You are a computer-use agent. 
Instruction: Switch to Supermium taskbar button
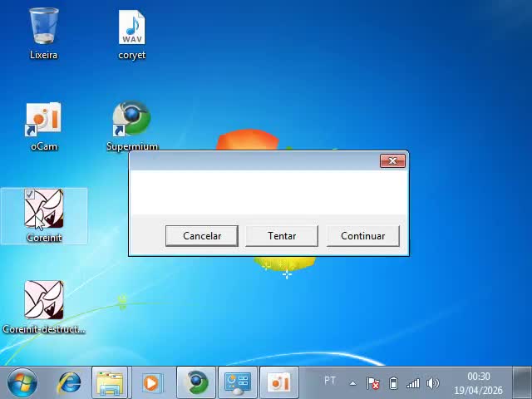[196, 382]
